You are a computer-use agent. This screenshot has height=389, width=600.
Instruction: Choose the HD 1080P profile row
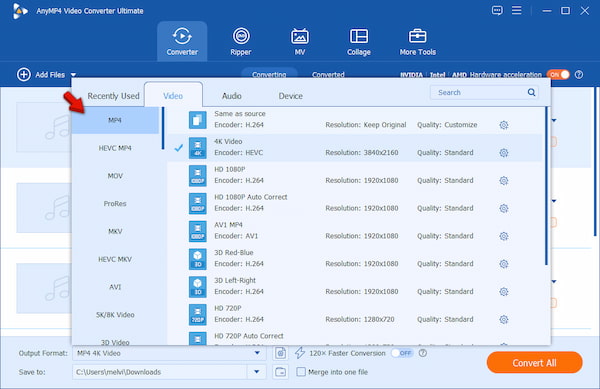(x=354, y=175)
